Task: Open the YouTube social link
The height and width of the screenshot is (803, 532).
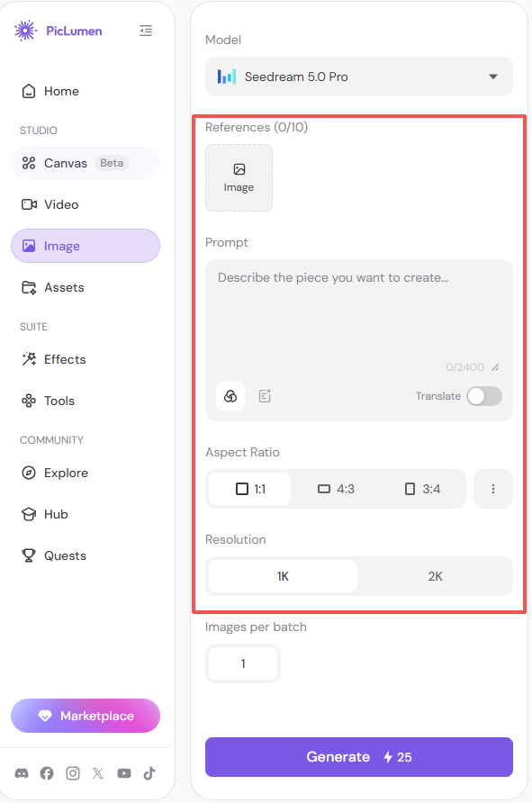Action: tap(124, 773)
